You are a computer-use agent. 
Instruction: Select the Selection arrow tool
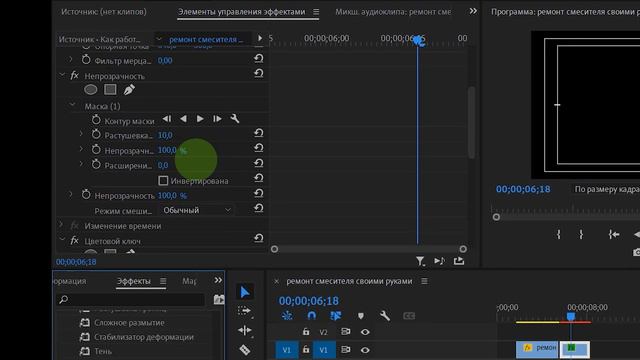[x=245, y=292]
